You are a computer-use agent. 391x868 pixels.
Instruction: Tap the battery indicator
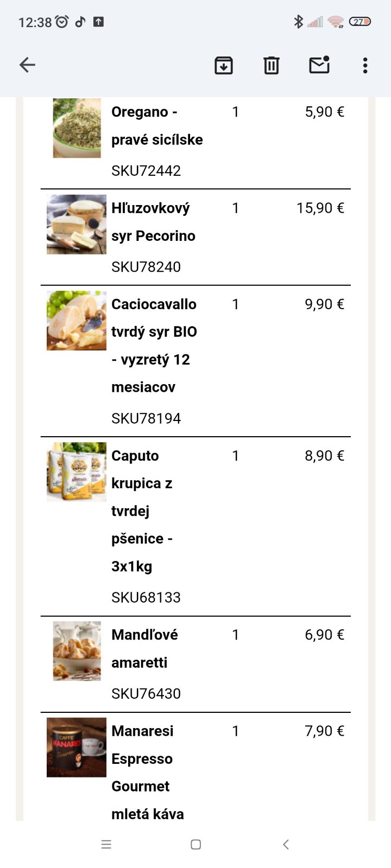[360, 22]
